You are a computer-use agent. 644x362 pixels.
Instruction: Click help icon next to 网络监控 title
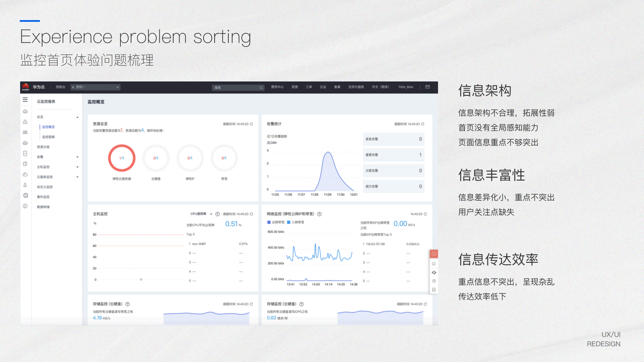pyautogui.click(x=319, y=214)
